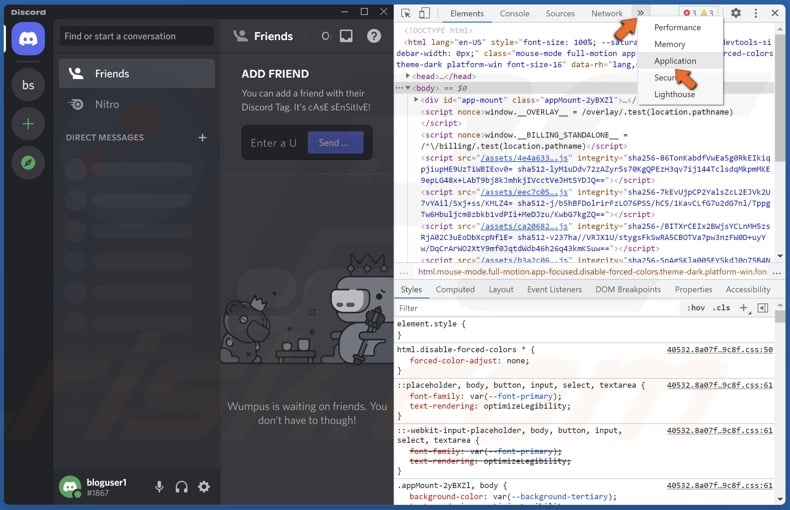
Task: Choose Memory from overflow menu
Action: [x=670, y=44]
